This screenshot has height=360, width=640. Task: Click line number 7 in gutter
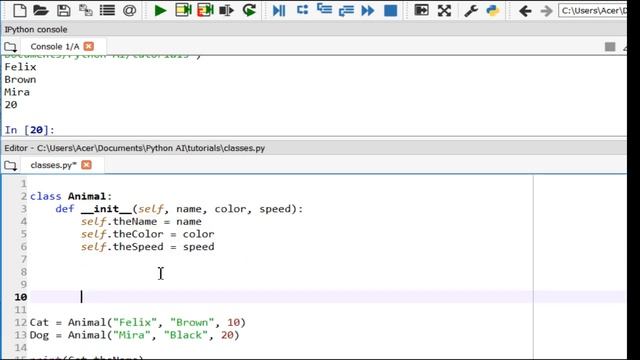(x=24, y=259)
